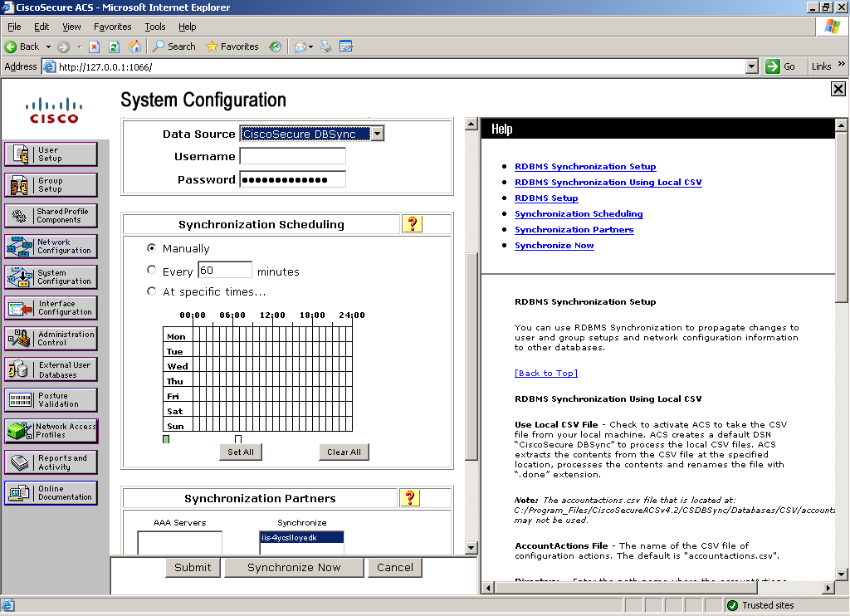Expand the Links toolbar chevron
The width and height of the screenshot is (850, 616).
[842, 64]
